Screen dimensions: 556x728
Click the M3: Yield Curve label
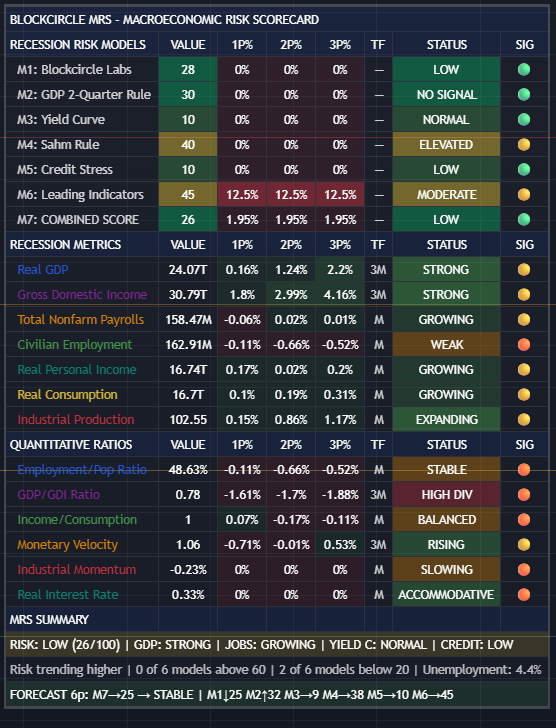coord(61,120)
